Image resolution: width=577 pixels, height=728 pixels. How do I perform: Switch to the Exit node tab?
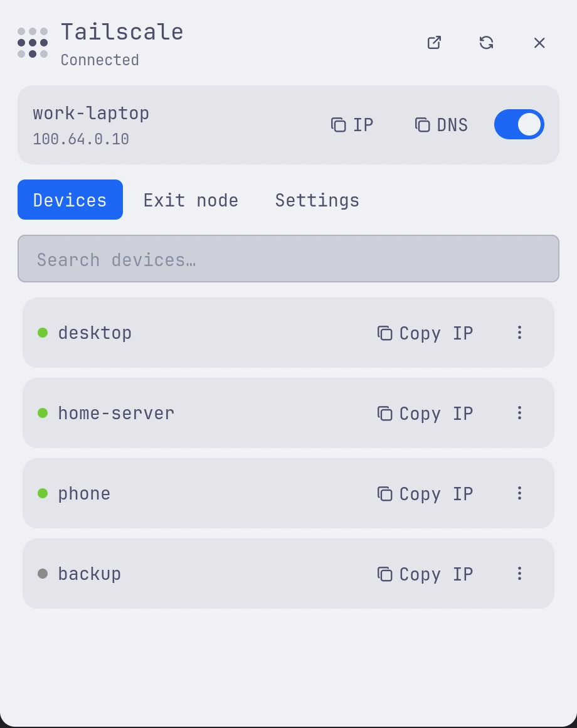click(x=191, y=200)
